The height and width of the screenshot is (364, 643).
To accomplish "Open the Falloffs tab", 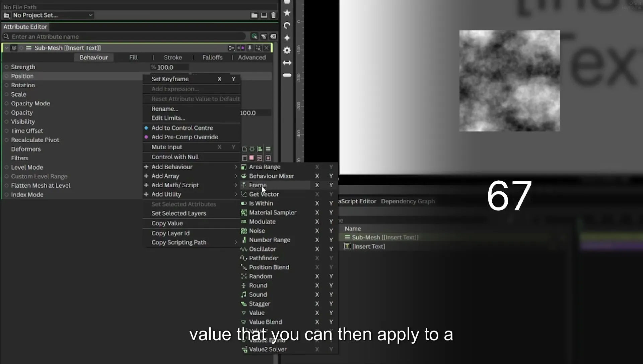I will (212, 58).
